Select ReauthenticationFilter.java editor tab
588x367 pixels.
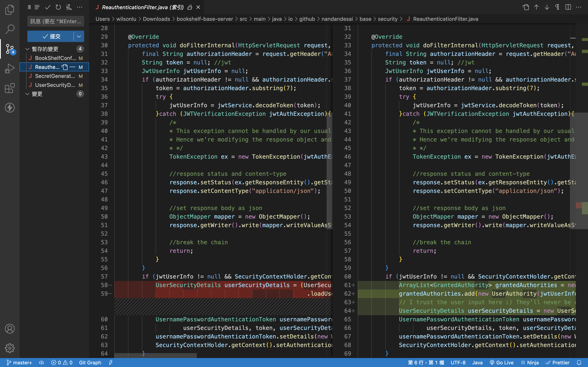coord(143,7)
